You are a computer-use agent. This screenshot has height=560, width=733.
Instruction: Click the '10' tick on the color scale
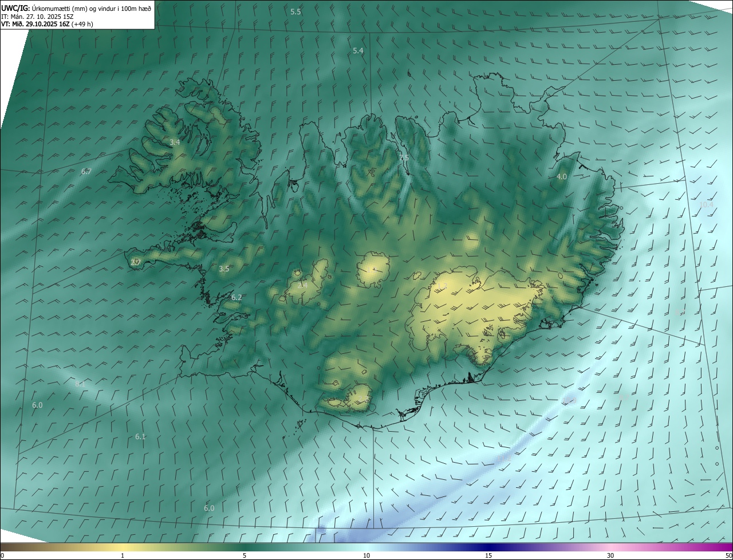(366, 555)
